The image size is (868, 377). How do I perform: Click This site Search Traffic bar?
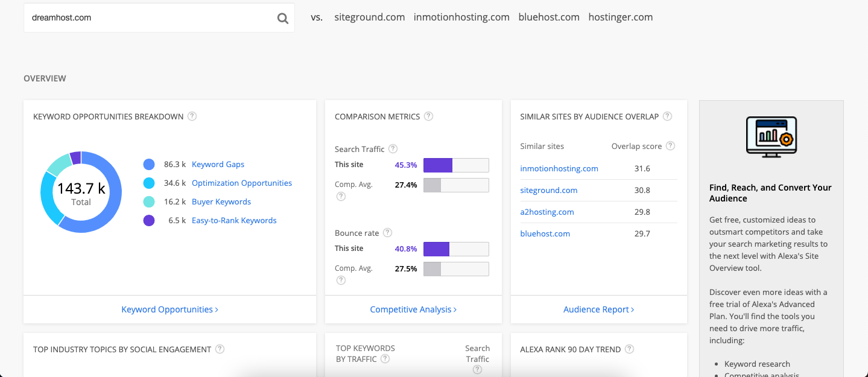click(456, 165)
